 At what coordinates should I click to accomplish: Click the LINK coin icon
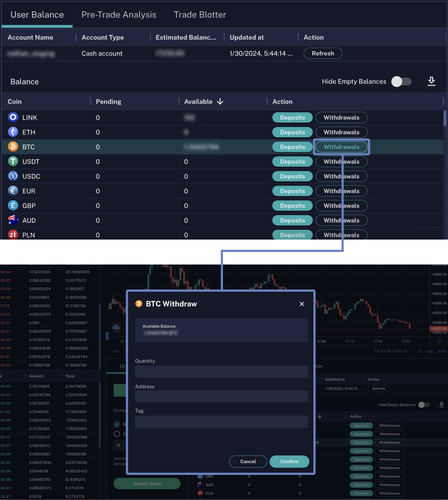point(13,117)
